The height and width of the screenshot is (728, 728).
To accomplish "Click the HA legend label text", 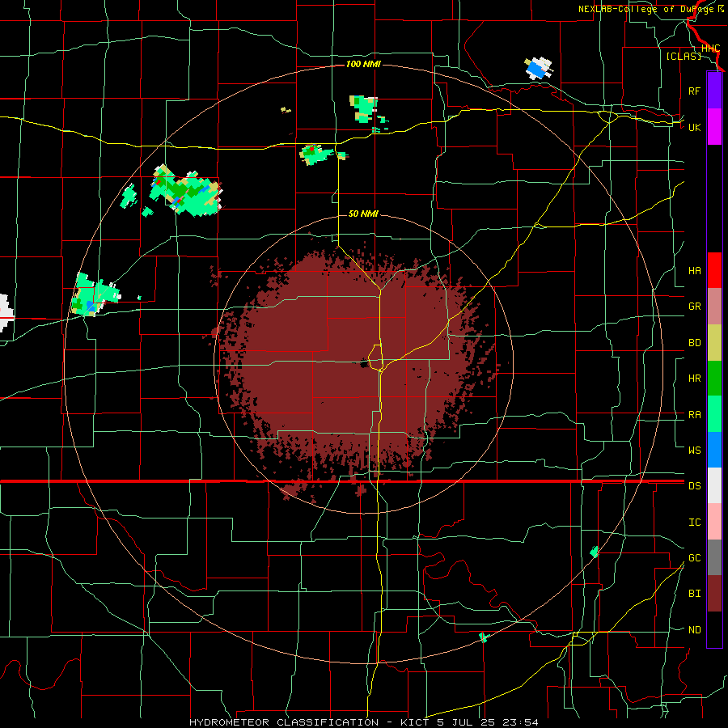I will (x=694, y=271).
